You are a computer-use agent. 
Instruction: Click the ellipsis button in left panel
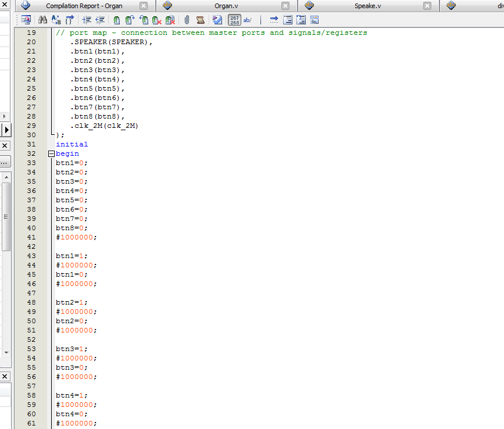(x=4, y=162)
